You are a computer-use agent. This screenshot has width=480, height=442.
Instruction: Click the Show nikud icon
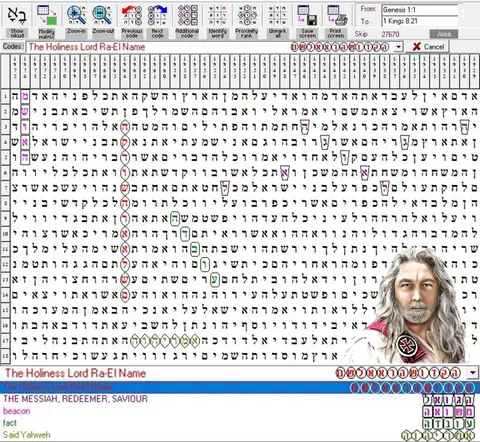pyautogui.click(x=17, y=15)
